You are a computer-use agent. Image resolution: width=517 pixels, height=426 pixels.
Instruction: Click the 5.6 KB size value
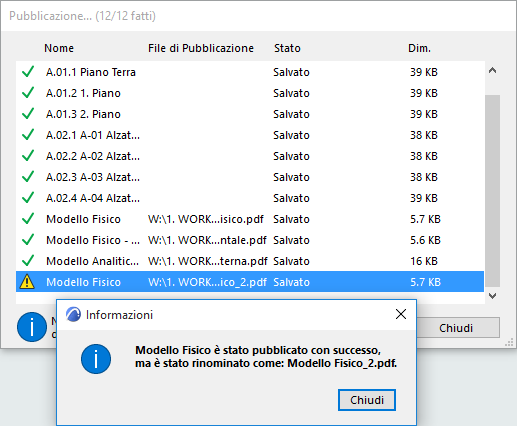(x=425, y=240)
